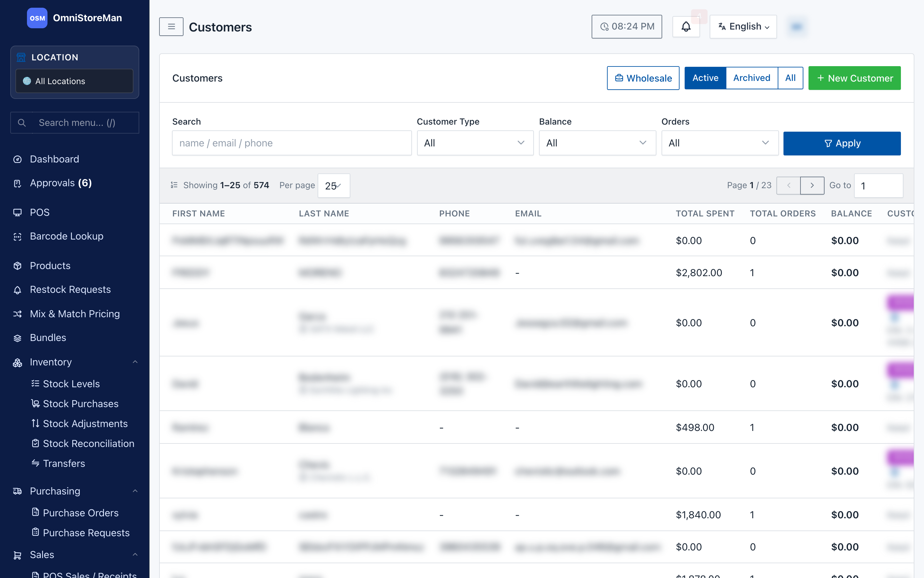Click the Purchase Orders document icon
Viewport: 924px width, 578px height.
tap(35, 512)
